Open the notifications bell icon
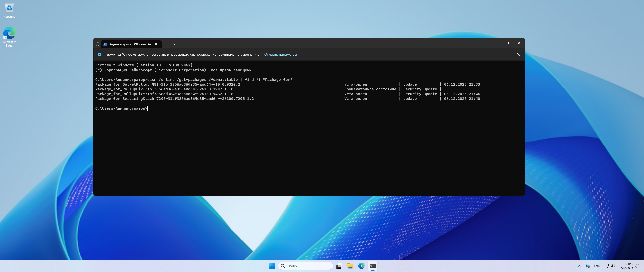 pyautogui.click(x=637, y=266)
